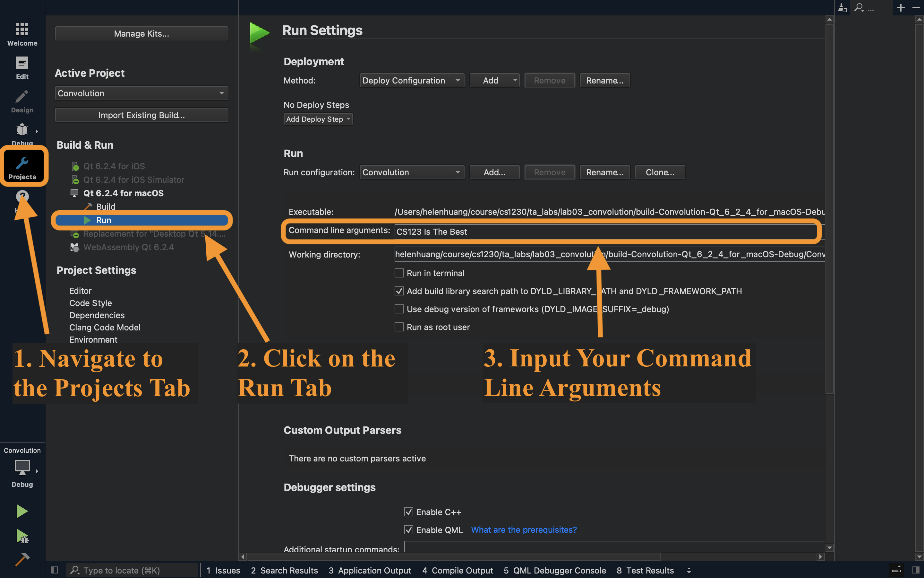Viewport: 924px width, 578px height.
Task: Open QML Debugger Console pane
Action: pos(555,570)
